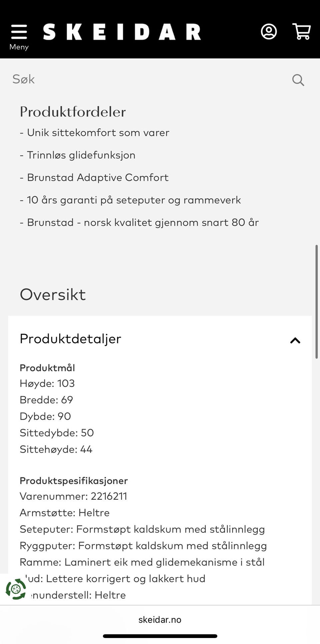Image resolution: width=320 pixels, height=644 pixels.
Task: Click the page scrollbar thumb
Action: point(316,301)
